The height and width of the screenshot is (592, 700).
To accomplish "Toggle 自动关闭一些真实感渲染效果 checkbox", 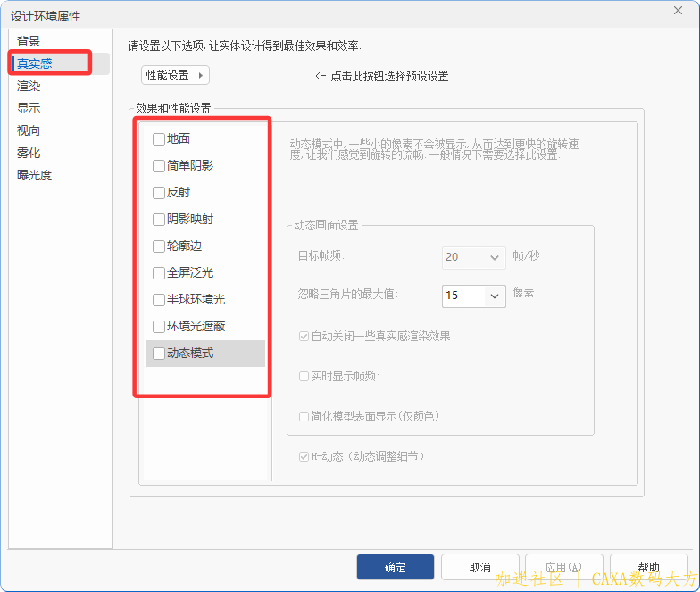I will pos(304,336).
